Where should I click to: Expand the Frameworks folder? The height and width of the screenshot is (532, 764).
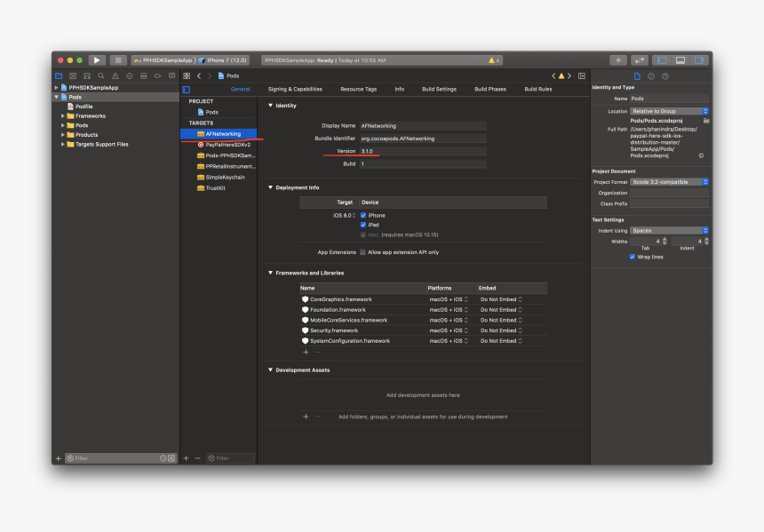[x=63, y=116]
